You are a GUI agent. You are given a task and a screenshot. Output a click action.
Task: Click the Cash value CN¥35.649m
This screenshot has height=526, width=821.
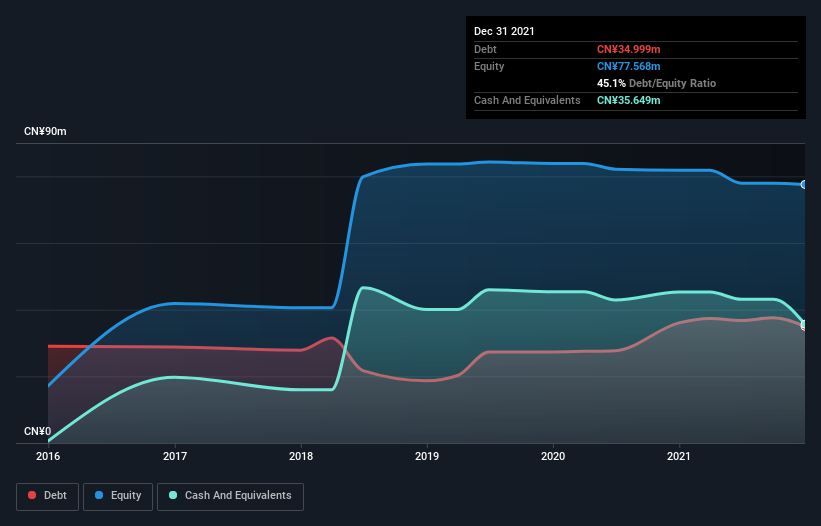(x=628, y=100)
